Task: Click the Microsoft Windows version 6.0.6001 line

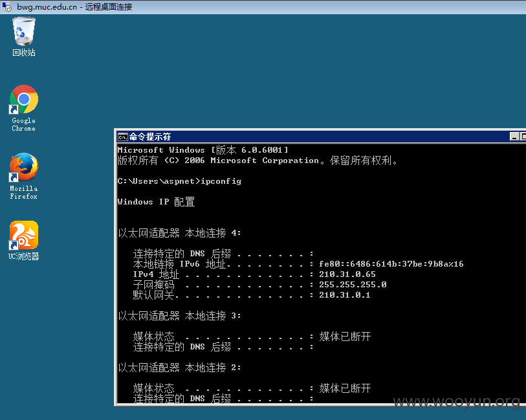Action: 203,150
